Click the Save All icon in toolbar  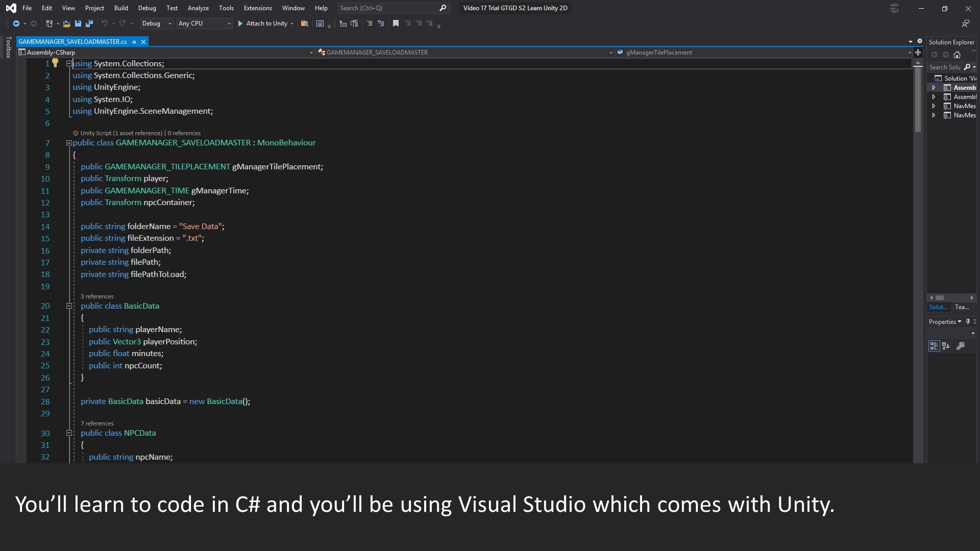point(89,23)
